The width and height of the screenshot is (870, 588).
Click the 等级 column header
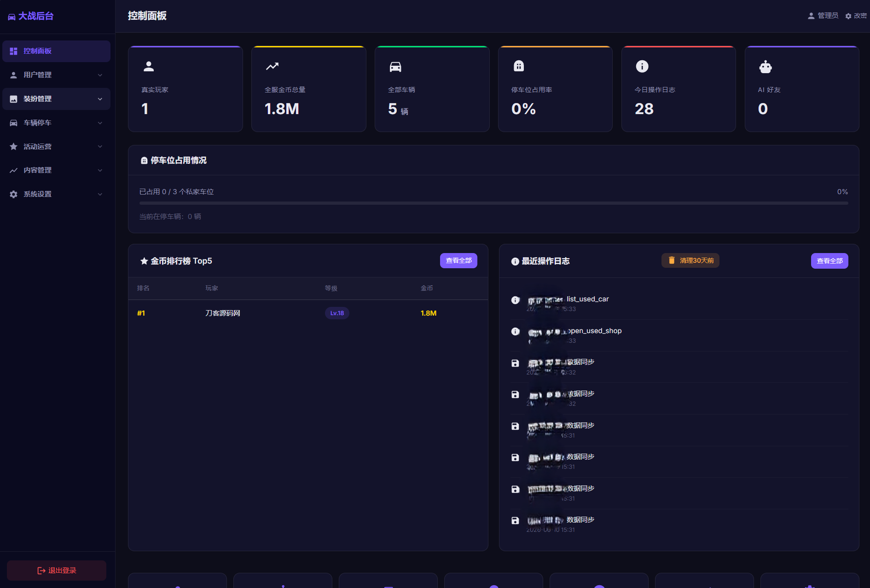[x=331, y=288]
